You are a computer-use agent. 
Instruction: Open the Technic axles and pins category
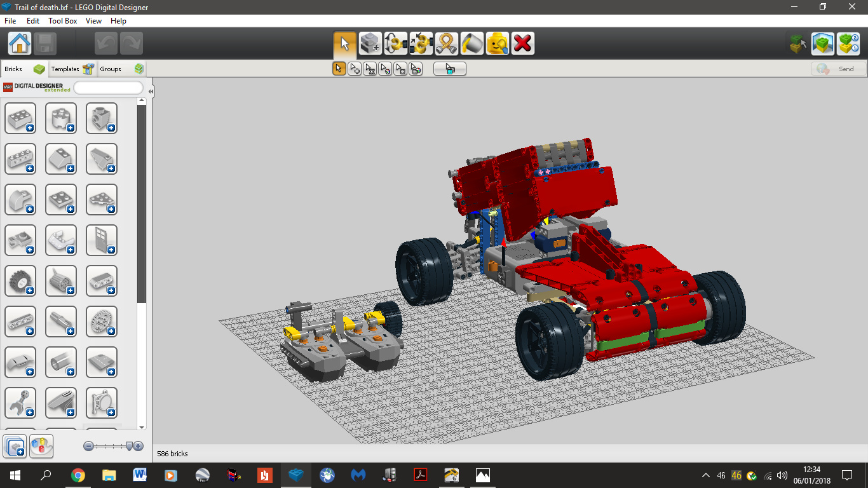pyautogui.click(x=61, y=322)
